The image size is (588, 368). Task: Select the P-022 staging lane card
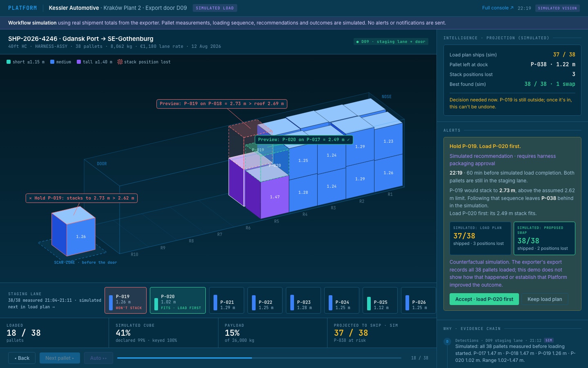[265, 301]
